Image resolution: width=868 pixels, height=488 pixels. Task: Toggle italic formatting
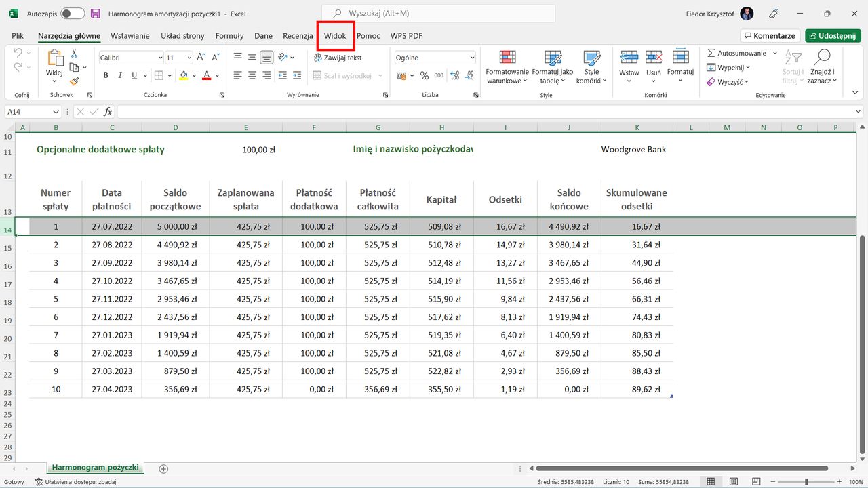[x=119, y=75]
